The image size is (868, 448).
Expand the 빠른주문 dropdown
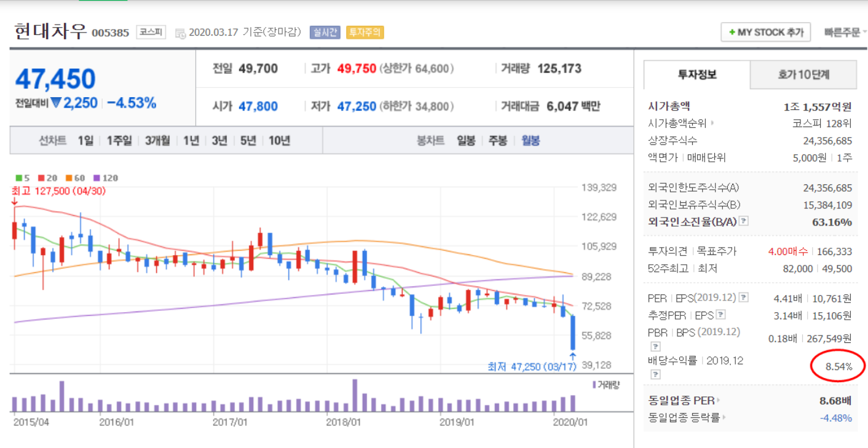pos(845,32)
